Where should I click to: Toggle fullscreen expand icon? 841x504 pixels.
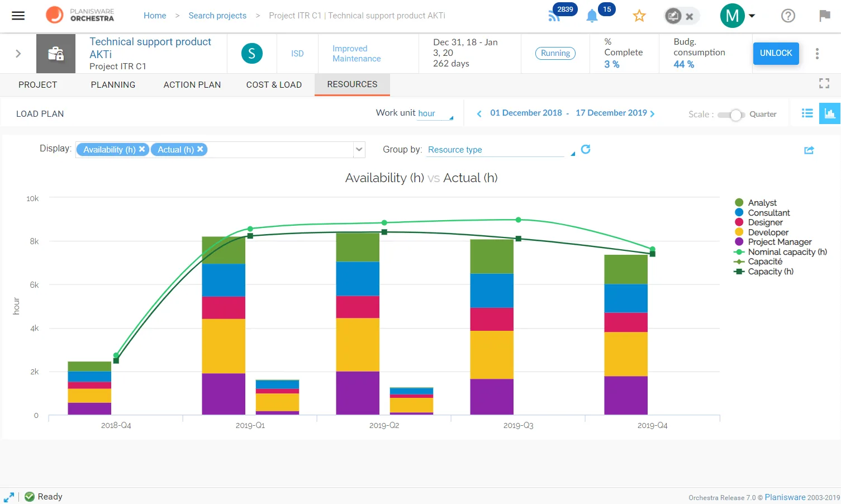[824, 84]
